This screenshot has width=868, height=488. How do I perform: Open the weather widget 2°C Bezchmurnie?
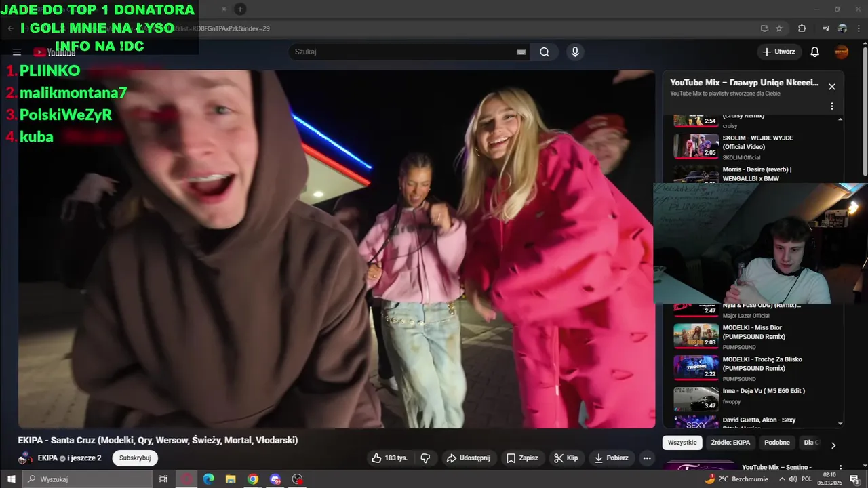pos(738,479)
